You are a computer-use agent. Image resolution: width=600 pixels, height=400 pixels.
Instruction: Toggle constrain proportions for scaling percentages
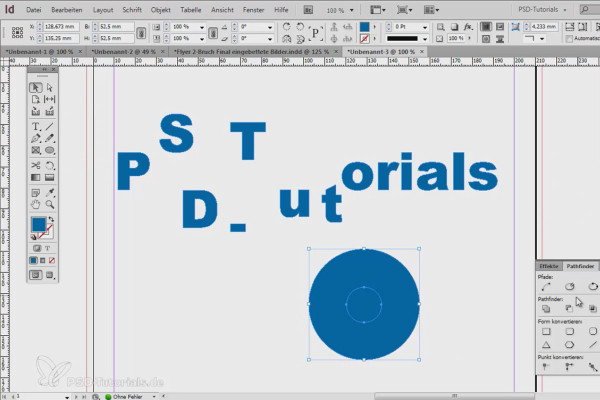point(213,33)
